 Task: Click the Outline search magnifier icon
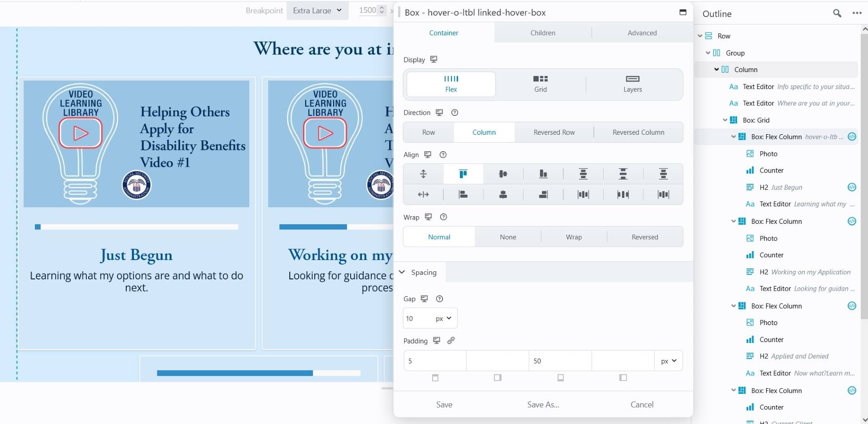(x=837, y=13)
